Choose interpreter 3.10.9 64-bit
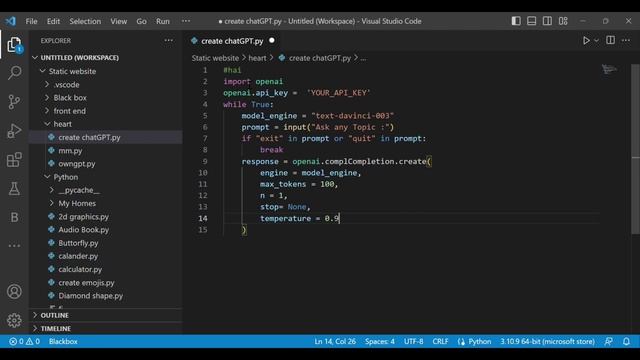This screenshot has height=360, width=640. click(547, 341)
